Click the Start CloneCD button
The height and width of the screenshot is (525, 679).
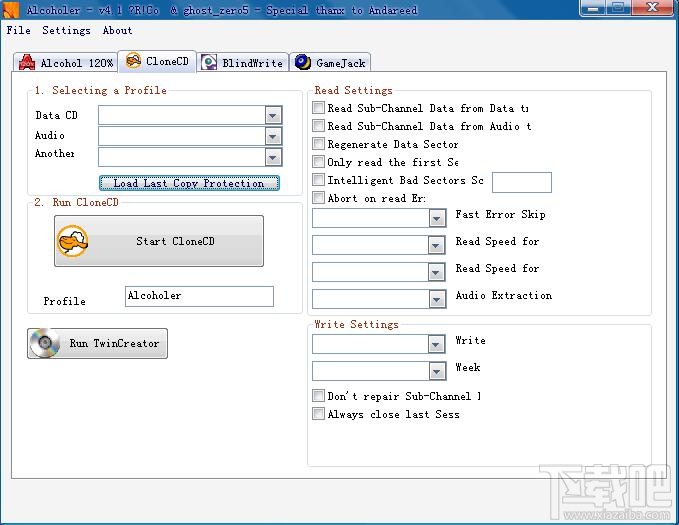pos(159,241)
